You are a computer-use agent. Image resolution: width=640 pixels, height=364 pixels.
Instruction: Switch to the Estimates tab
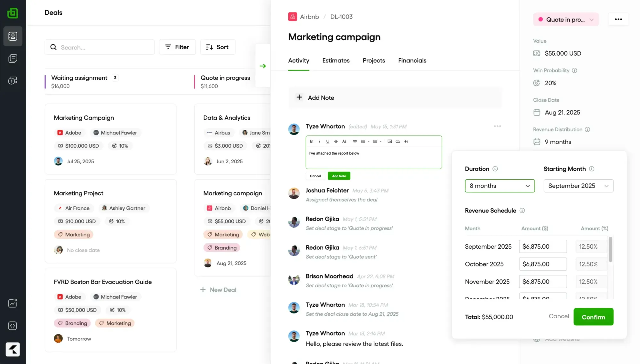[x=336, y=60]
